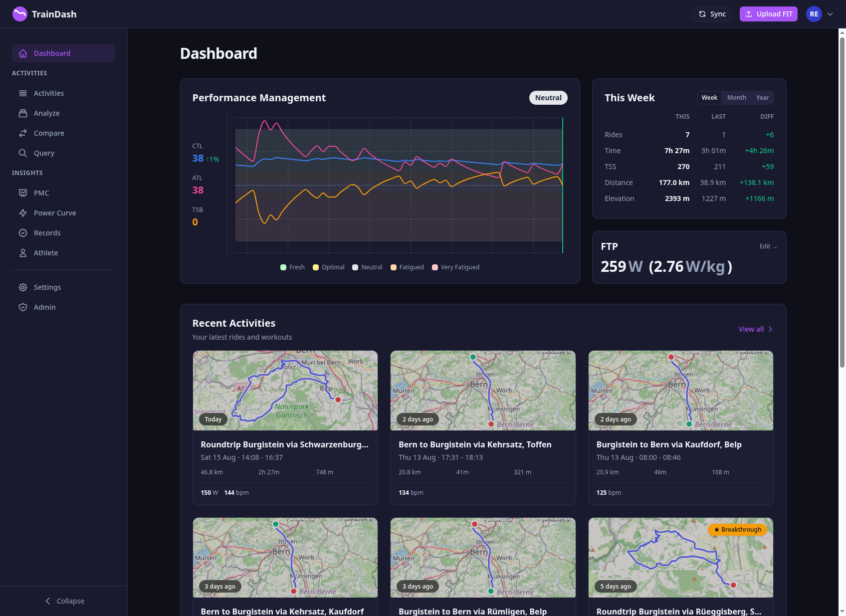Select the Week tab in This Week

[x=709, y=98]
